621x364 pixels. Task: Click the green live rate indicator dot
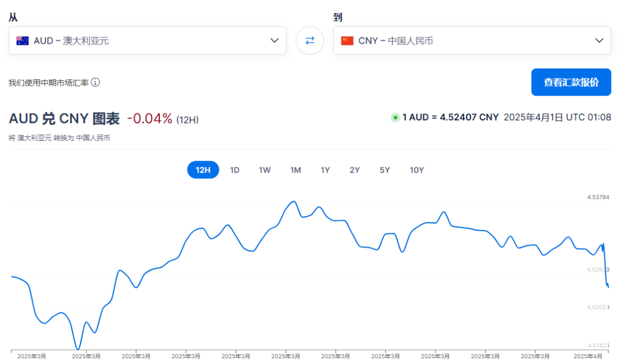pyautogui.click(x=395, y=117)
